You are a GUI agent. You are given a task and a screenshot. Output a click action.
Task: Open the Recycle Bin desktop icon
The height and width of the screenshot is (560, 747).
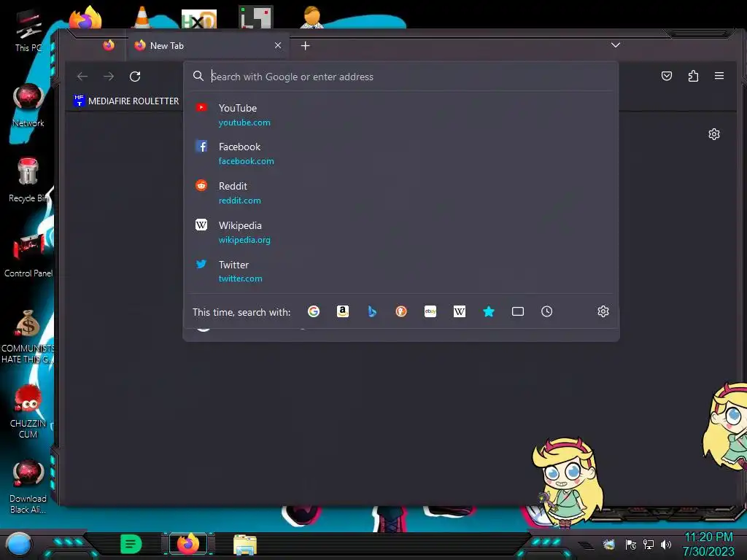(x=28, y=180)
